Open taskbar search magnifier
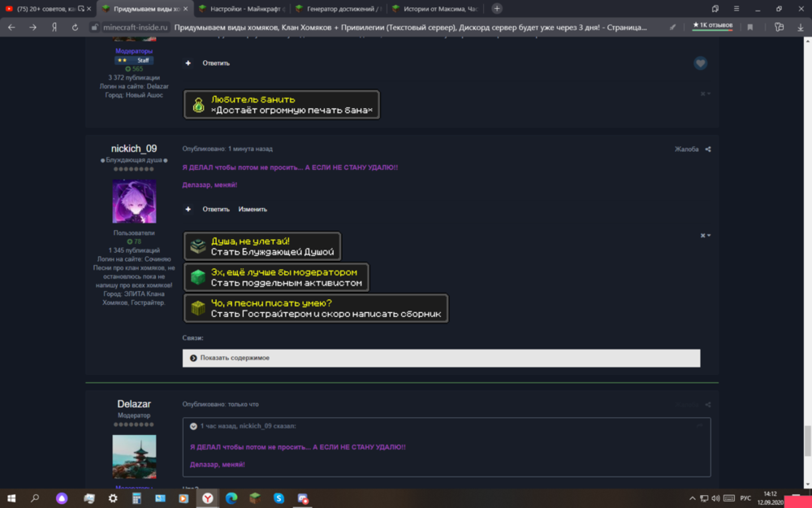 [35, 498]
